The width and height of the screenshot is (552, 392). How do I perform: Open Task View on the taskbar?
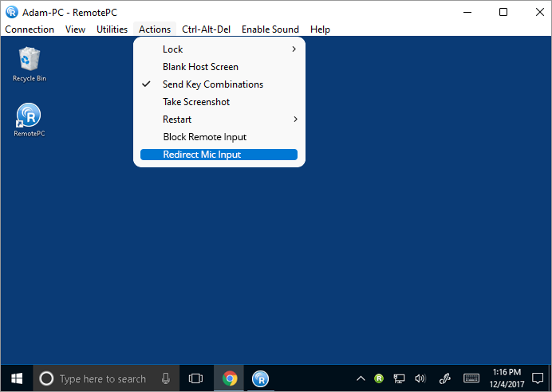coord(195,378)
